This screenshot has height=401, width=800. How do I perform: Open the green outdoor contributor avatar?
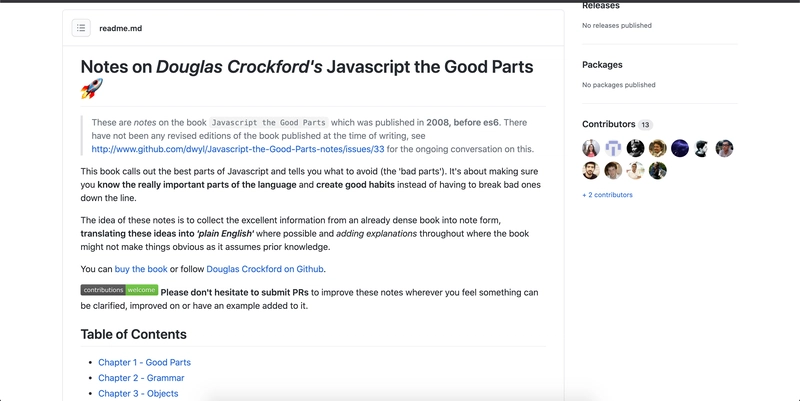(658, 170)
